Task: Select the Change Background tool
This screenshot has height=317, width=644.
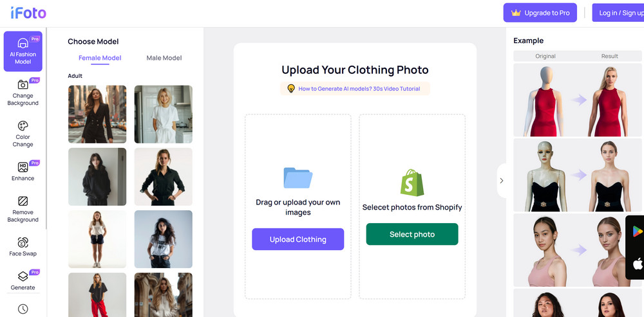Action: pos(23,93)
